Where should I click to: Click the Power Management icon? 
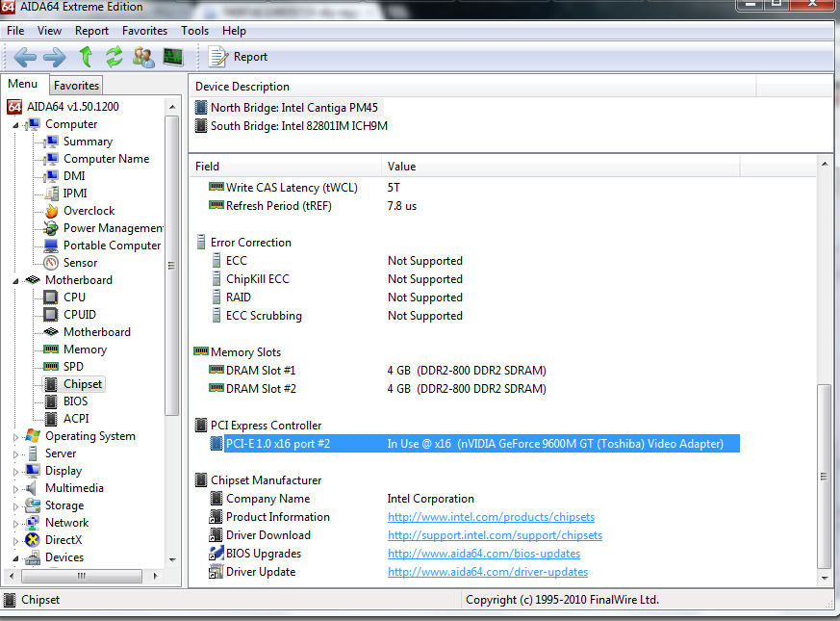(x=51, y=228)
